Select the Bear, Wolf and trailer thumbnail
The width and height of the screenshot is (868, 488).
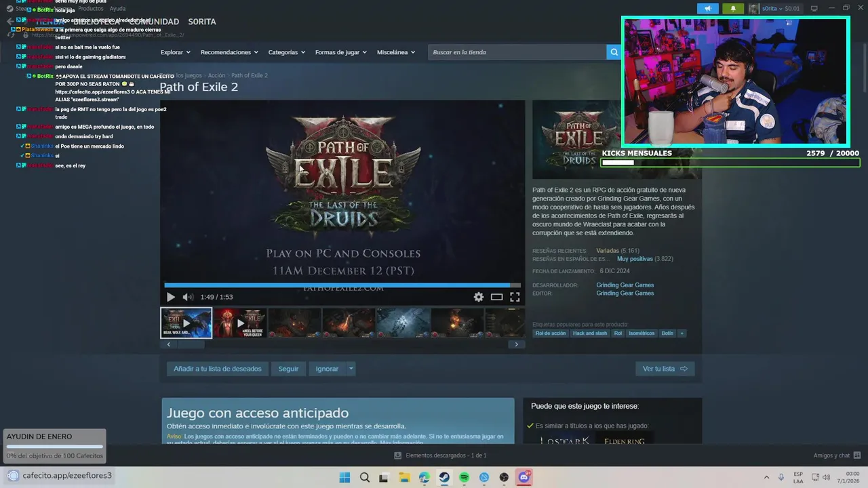(186, 323)
